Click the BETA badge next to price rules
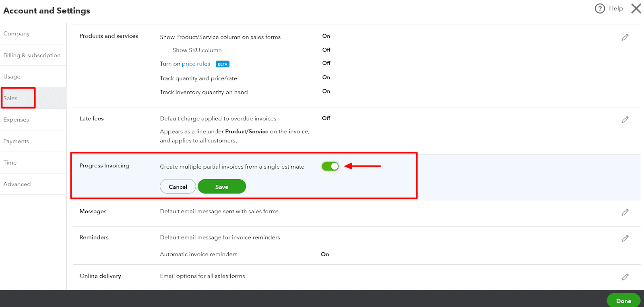 [223, 64]
